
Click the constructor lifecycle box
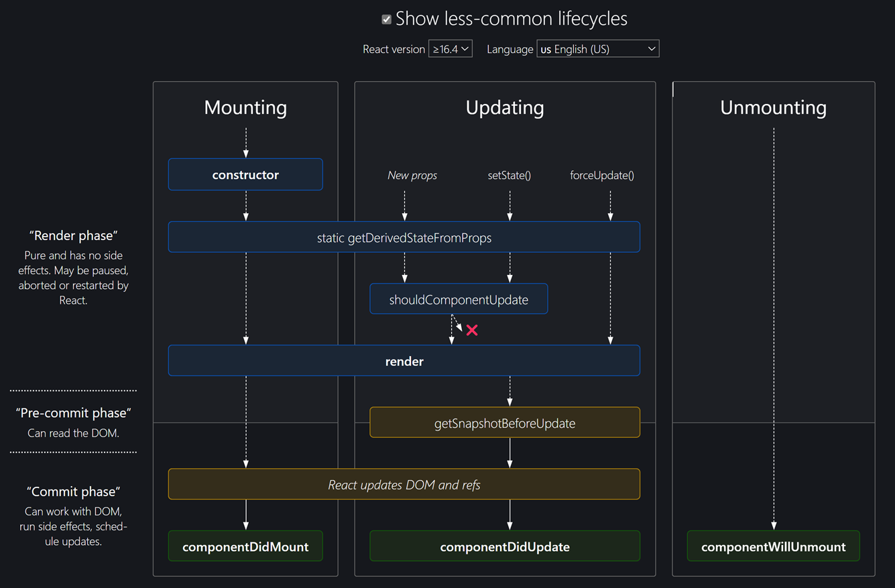(x=245, y=174)
